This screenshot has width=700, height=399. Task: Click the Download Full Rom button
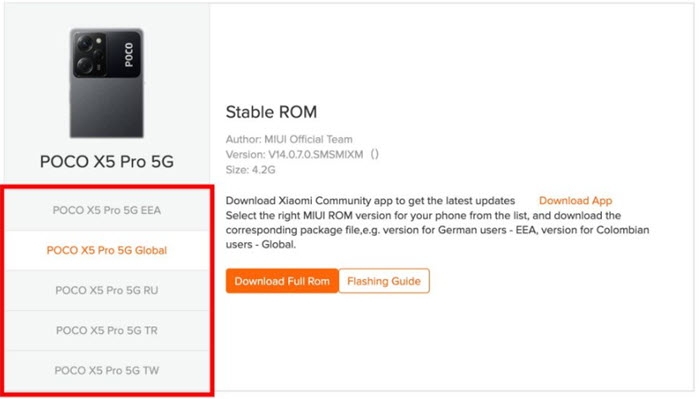pos(282,281)
